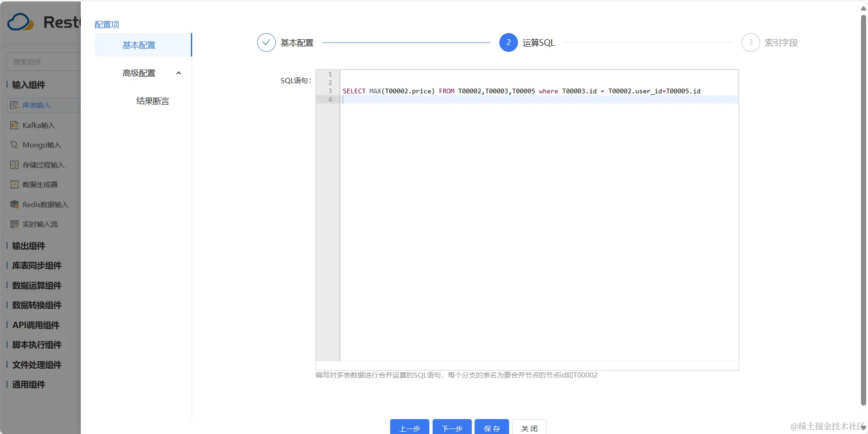The image size is (868, 434).
Task: Collapse the 高级配置 chevron
Action: 178,73
